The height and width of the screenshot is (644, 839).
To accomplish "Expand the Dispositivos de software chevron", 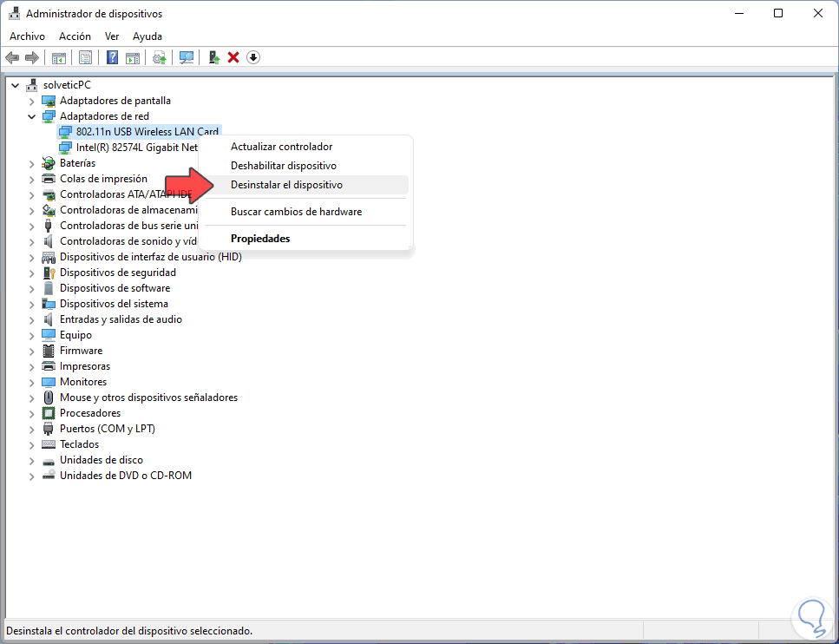I will click(x=31, y=288).
